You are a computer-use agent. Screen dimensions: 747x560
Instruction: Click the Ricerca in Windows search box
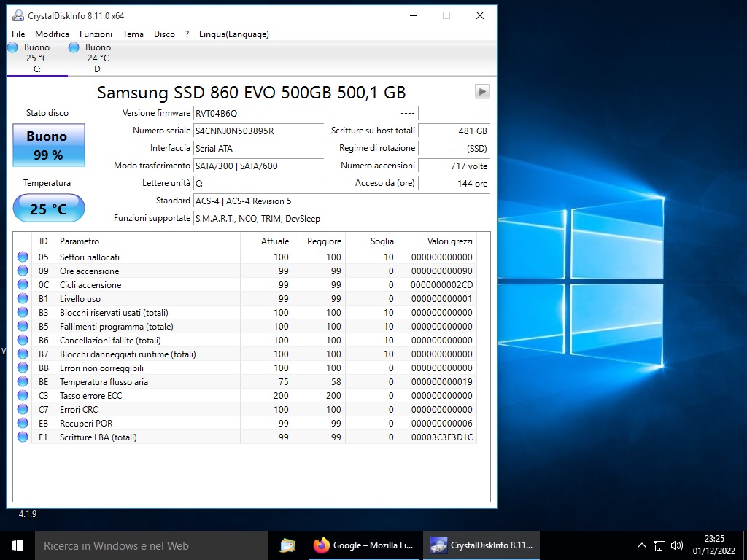152,545
